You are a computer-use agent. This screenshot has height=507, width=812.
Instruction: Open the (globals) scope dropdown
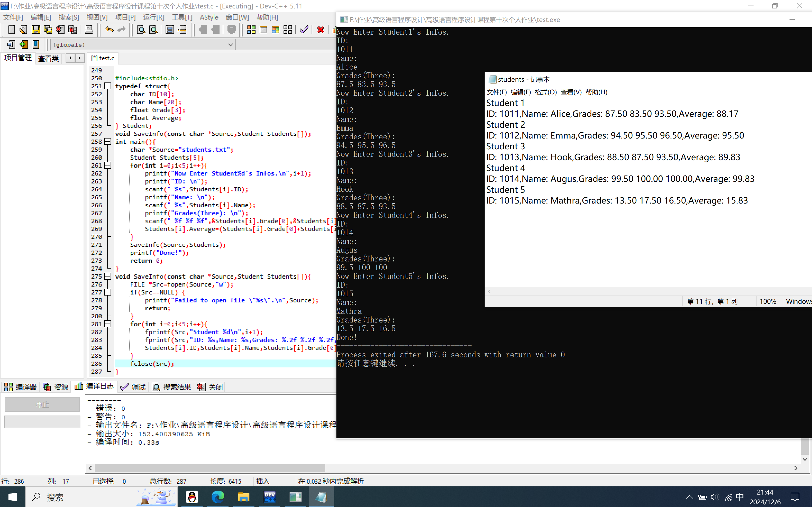[230, 45]
